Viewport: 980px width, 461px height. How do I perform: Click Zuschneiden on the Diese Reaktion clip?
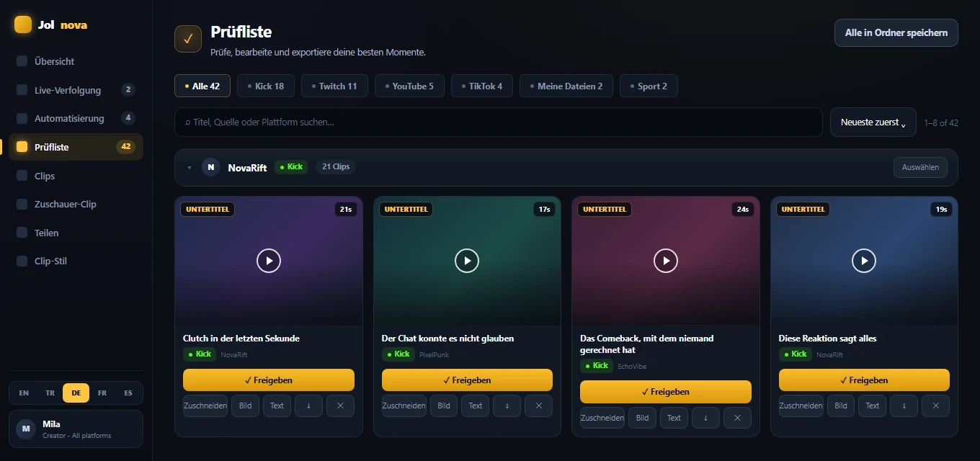point(801,406)
